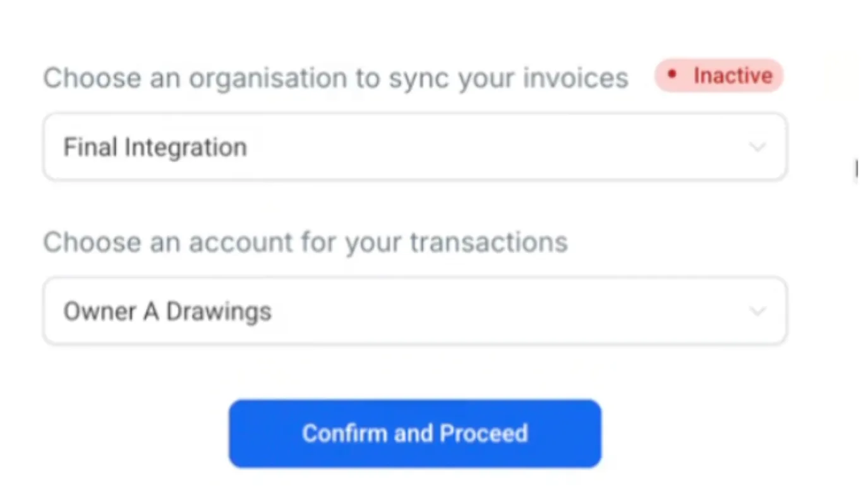Screen dimensions: 868x488
Task: Click the 'Choose an organisation to sync your invoices' label
Action: click(335, 78)
